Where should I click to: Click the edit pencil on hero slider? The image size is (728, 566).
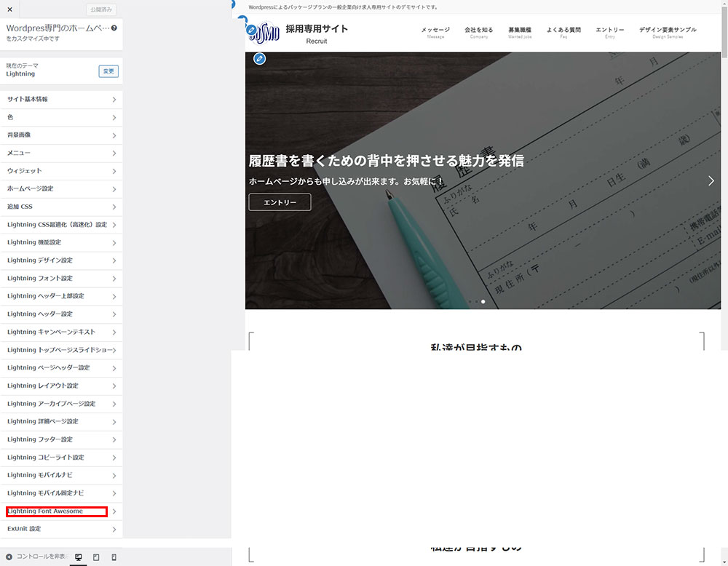coord(259,59)
